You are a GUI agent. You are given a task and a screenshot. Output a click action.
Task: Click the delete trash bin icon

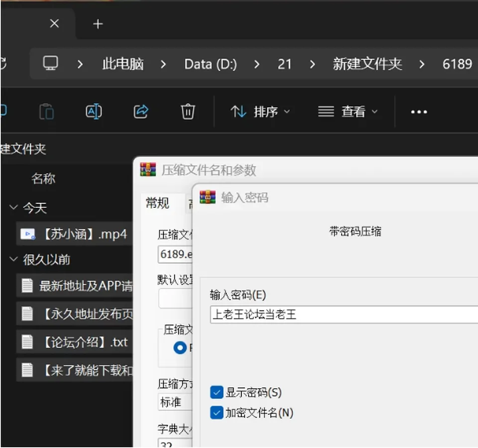pos(188,112)
